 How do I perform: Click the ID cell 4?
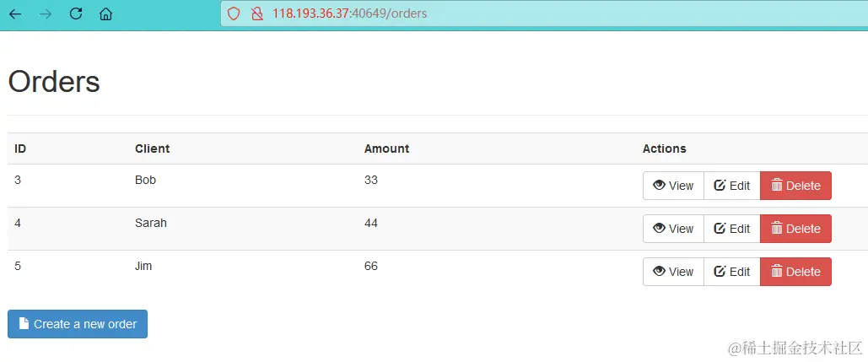tap(18, 223)
